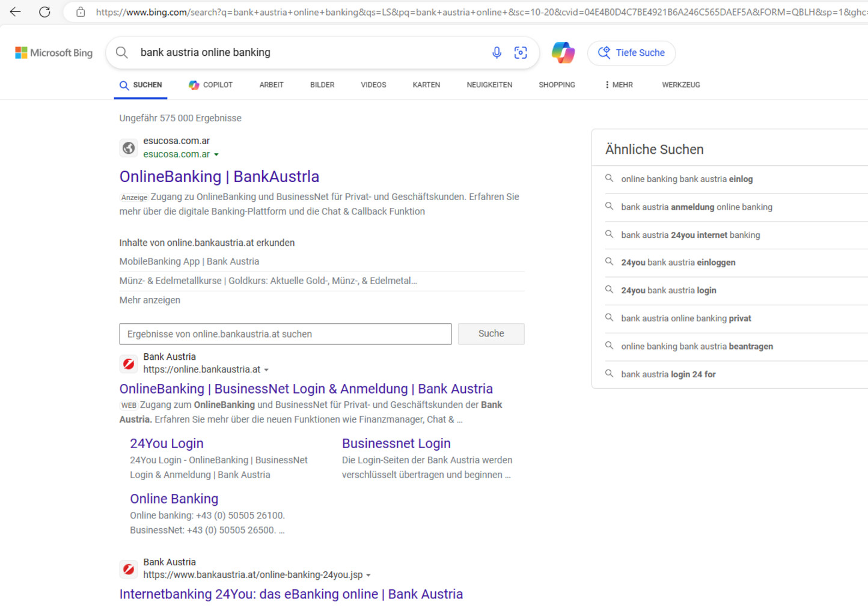Search 'online banking bank austria beantragen' suggestion
The width and height of the screenshot is (868, 608).
[x=697, y=346]
